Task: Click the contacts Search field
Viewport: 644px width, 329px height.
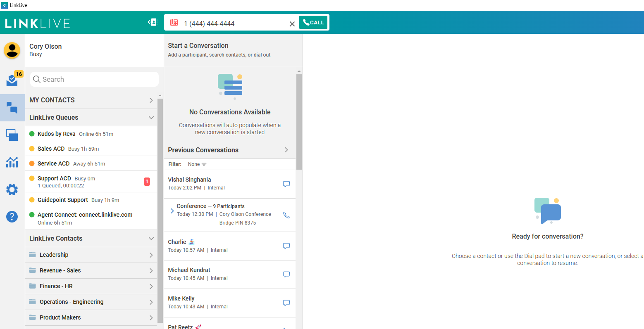Action: (x=95, y=79)
